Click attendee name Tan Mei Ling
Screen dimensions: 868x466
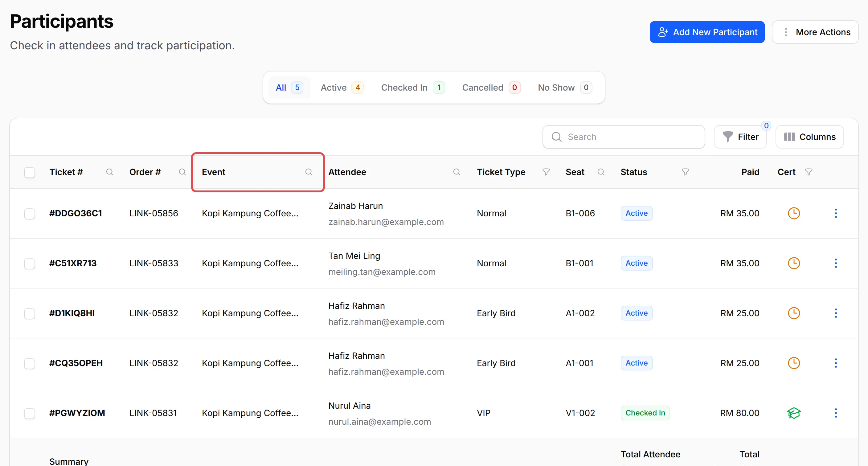354,256
